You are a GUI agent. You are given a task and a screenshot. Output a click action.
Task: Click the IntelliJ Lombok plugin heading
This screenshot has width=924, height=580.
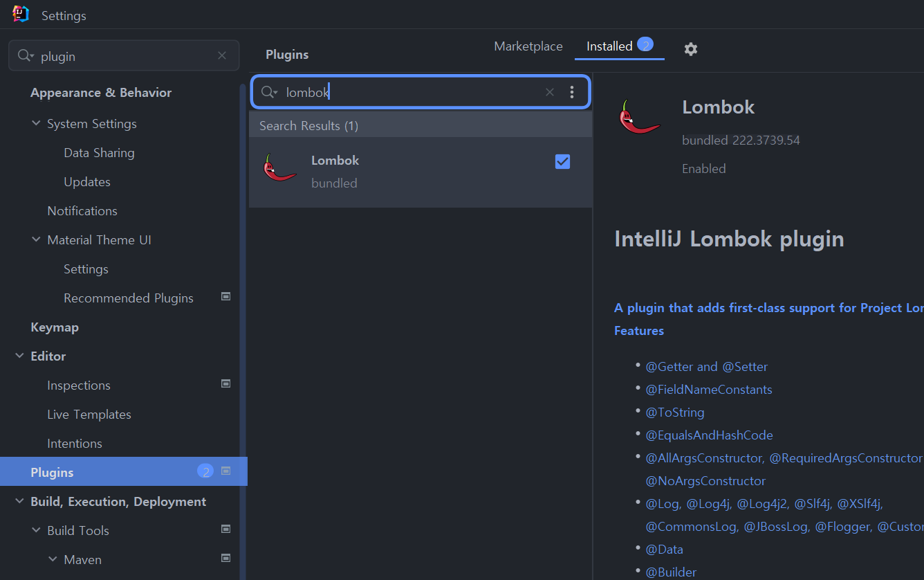pos(729,239)
